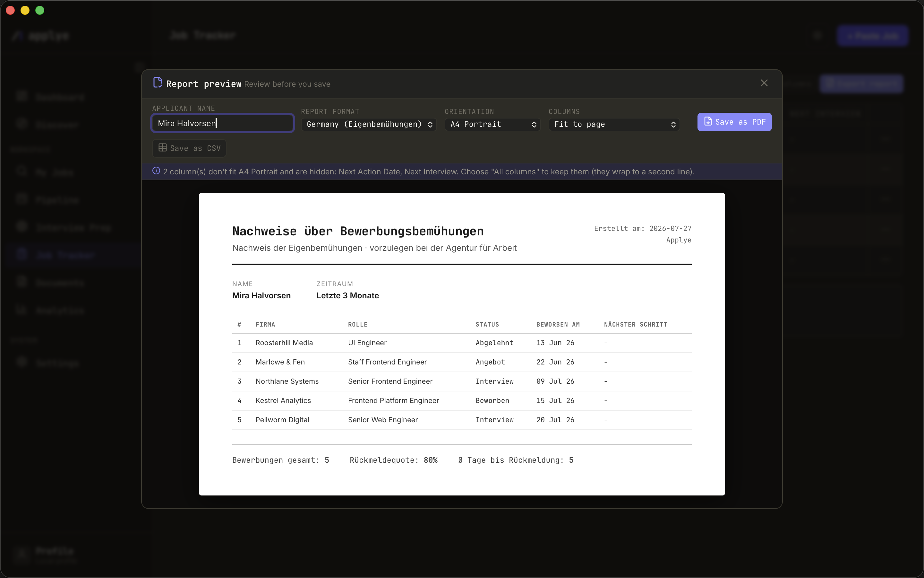This screenshot has width=924, height=578.
Task: Click the 'Marlowe & Fen' company cell
Action: (x=280, y=362)
